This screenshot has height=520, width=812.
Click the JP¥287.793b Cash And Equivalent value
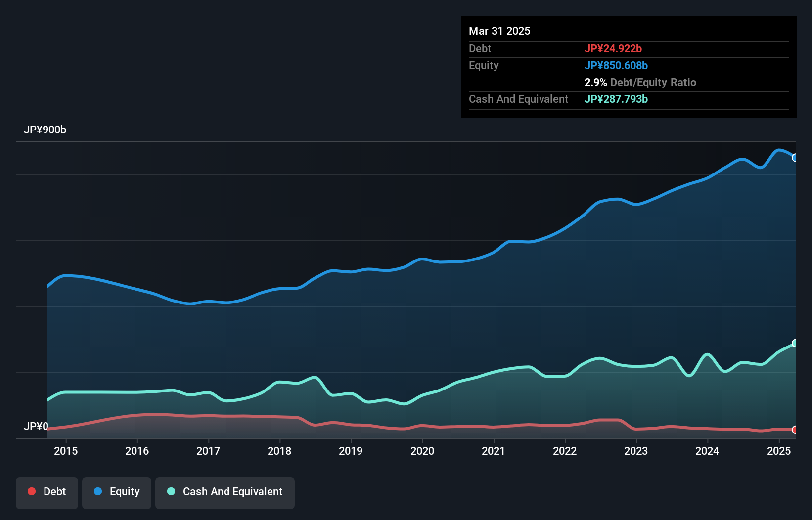tap(616, 99)
